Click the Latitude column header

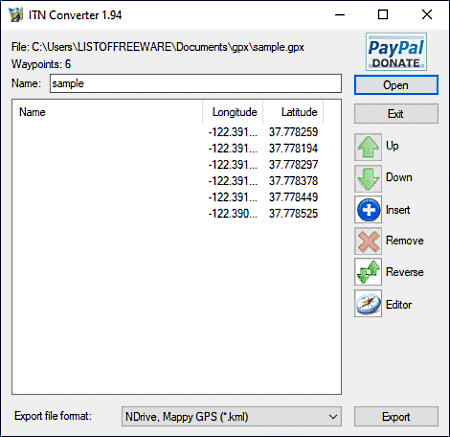[293, 112]
